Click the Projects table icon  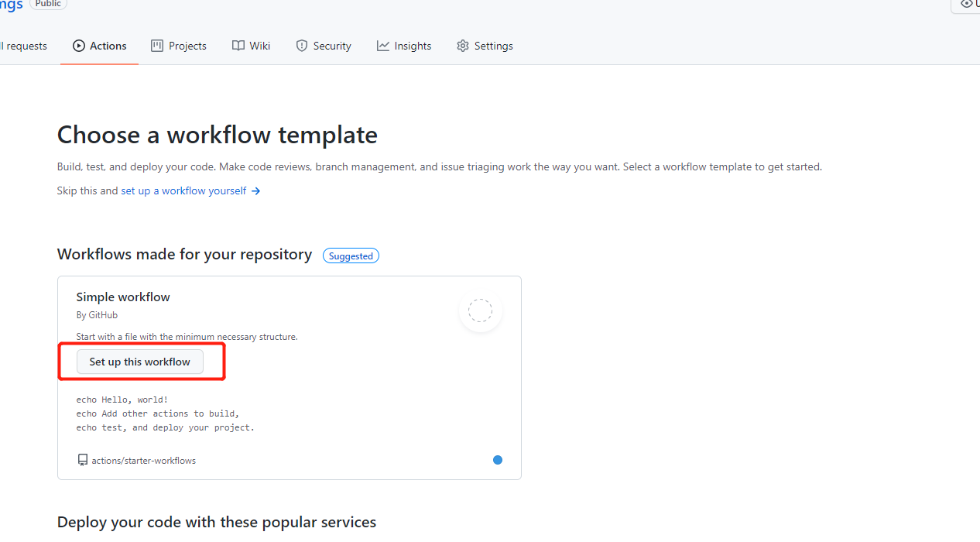(157, 46)
